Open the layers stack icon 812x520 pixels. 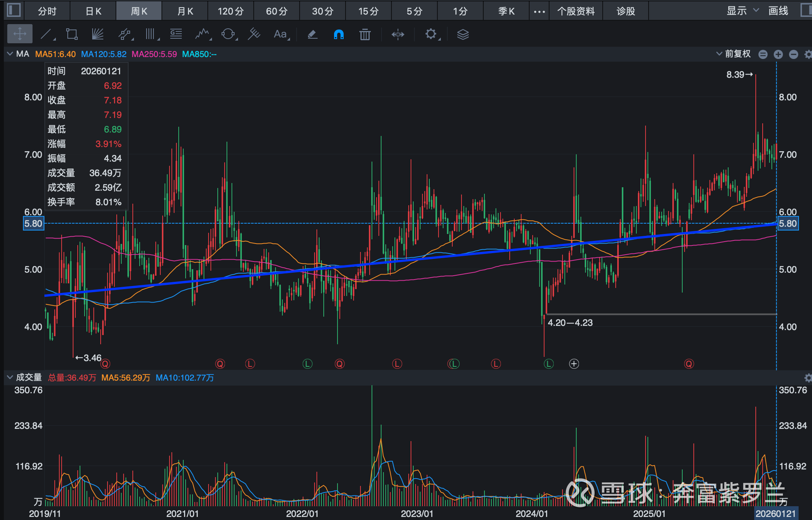463,34
